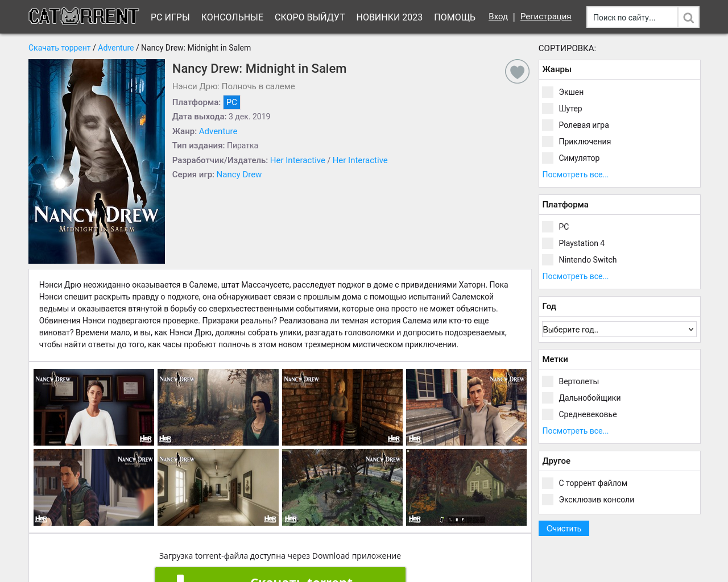Check the Шутер genre checkbox

[x=548, y=109]
